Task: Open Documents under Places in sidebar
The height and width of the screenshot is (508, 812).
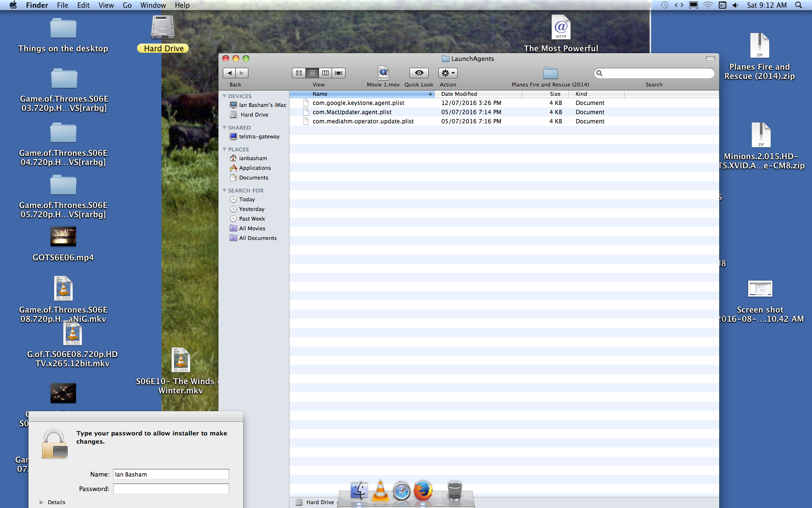Action: 249,178
